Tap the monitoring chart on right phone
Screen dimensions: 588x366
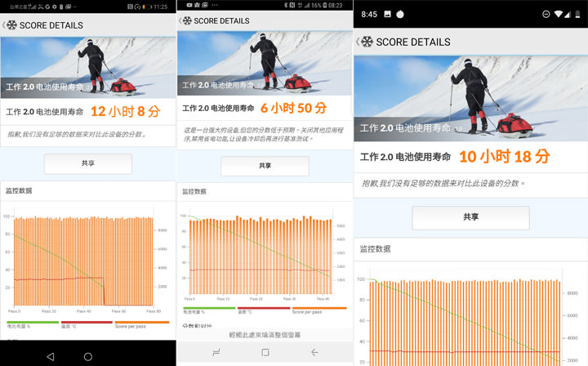(x=468, y=317)
